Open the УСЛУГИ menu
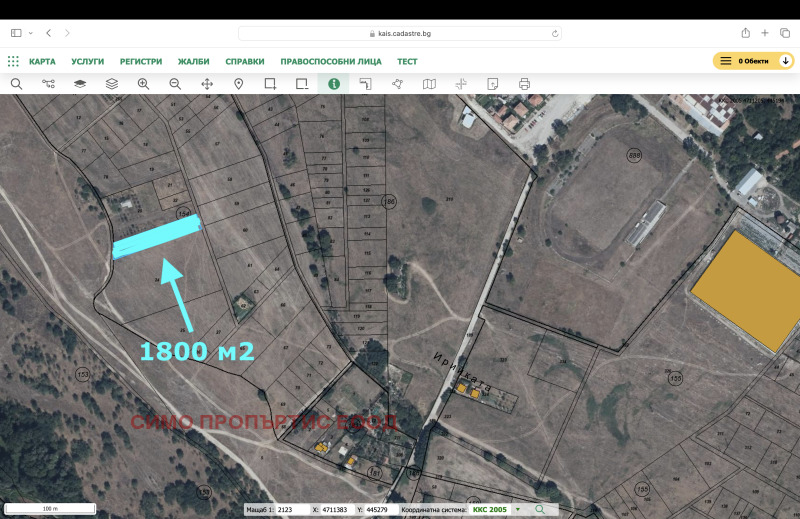Viewport: 800px width, 519px height. tap(87, 61)
